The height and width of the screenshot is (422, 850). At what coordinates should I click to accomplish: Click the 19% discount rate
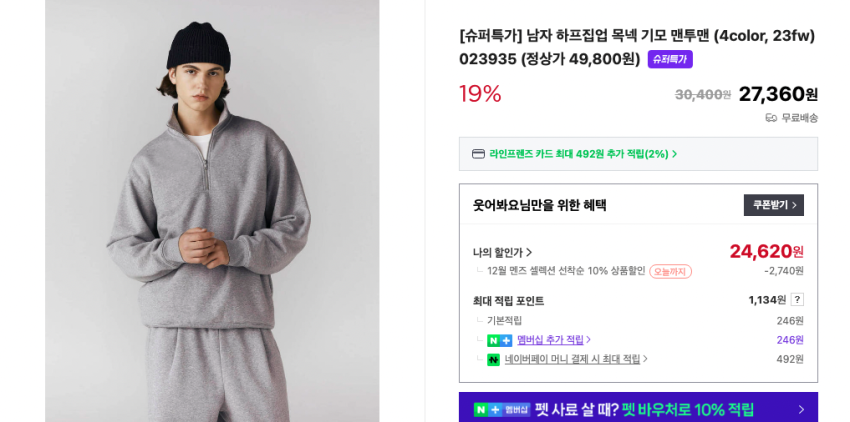point(480,94)
